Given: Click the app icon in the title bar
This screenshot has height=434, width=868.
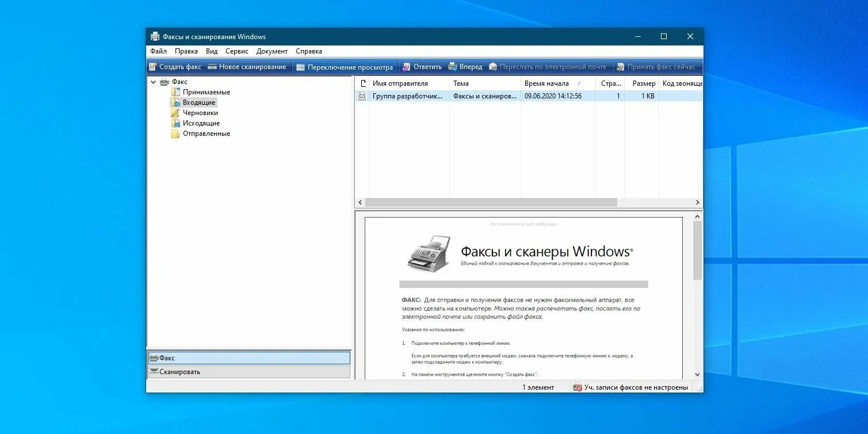Looking at the screenshot, I should 155,36.
